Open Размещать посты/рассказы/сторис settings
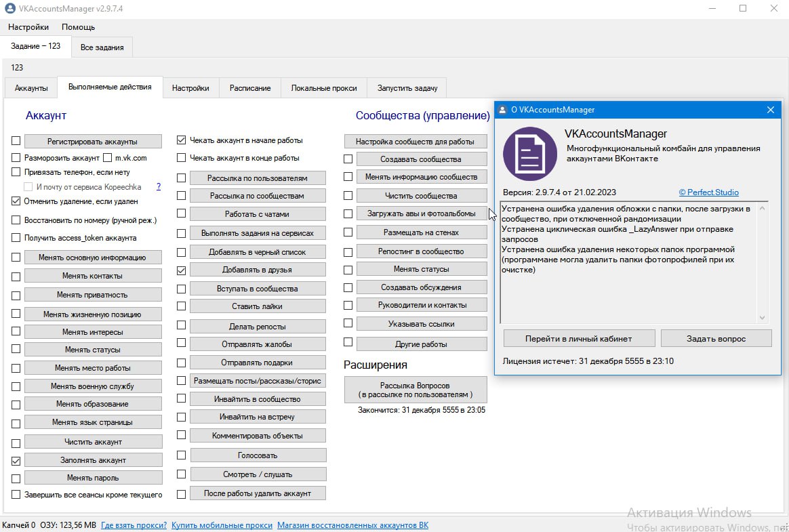Image resolution: width=789 pixels, height=532 pixels. click(257, 381)
